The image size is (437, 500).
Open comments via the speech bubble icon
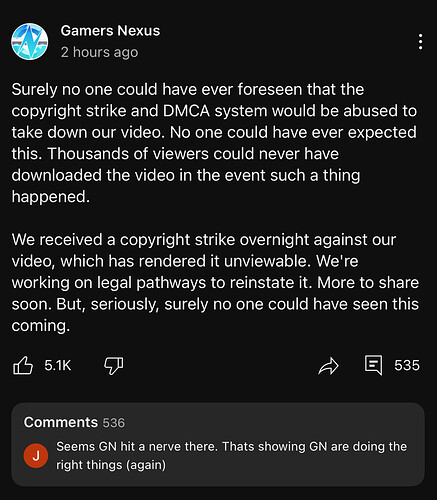373,365
